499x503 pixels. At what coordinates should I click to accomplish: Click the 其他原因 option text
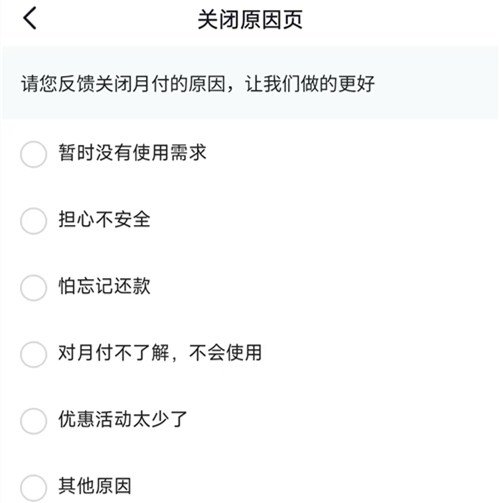click(95, 486)
